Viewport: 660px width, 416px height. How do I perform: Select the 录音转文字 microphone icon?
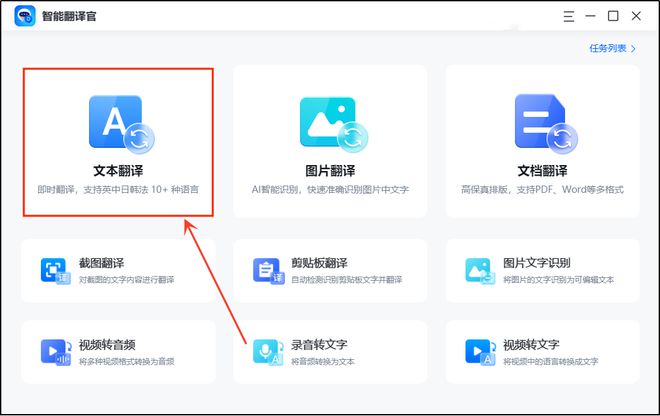265,351
